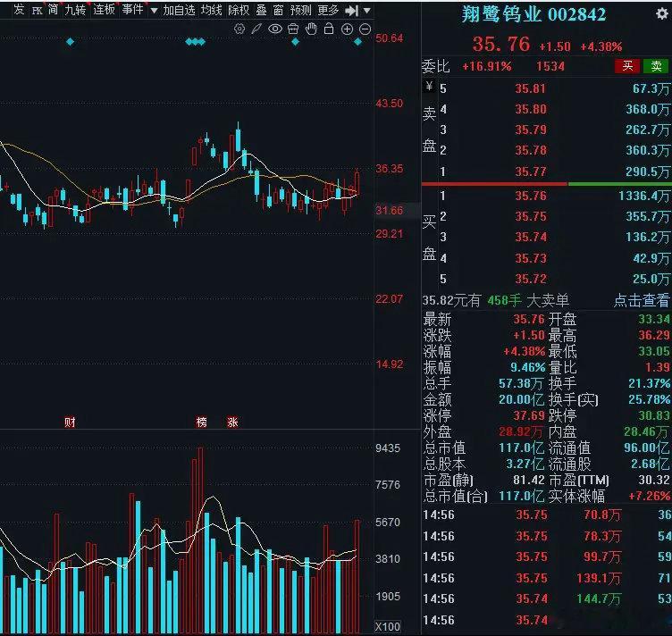The image size is (672, 636).
Task: Select the hand pan tool
Action: point(311,29)
